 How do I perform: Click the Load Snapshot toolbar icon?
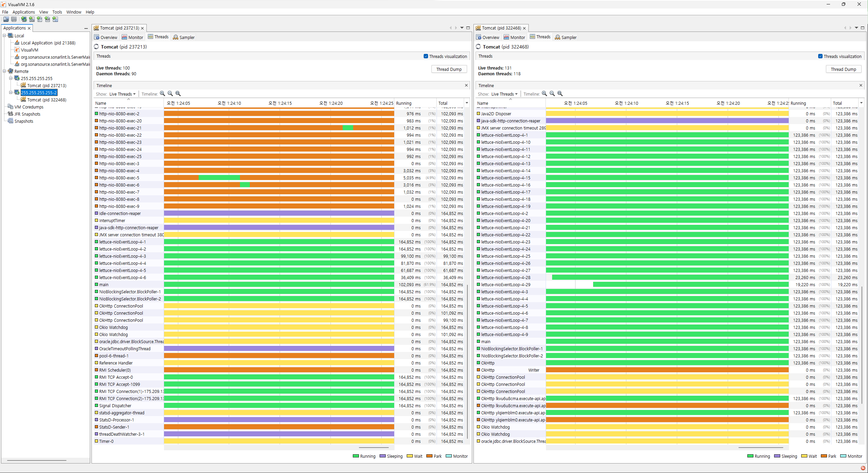(6, 19)
